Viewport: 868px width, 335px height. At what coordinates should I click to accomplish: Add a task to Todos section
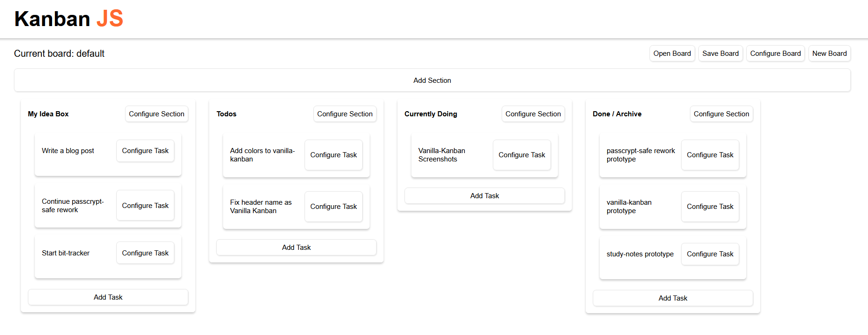click(x=296, y=248)
